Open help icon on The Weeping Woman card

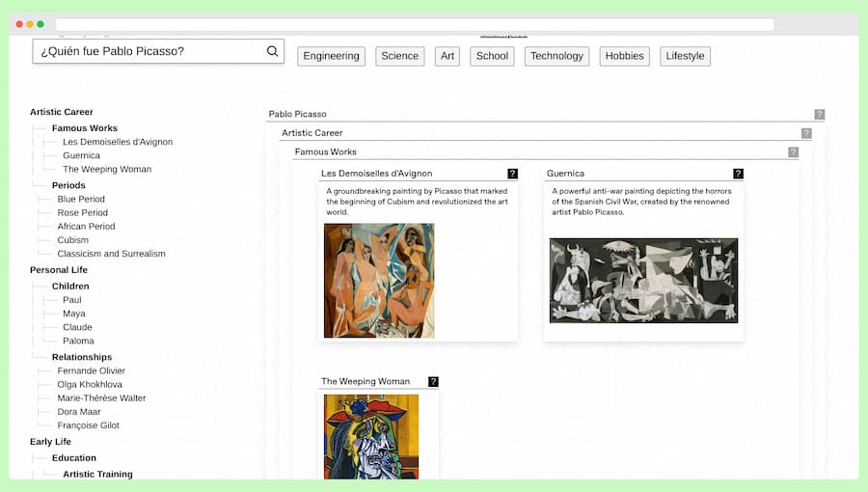click(433, 381)
